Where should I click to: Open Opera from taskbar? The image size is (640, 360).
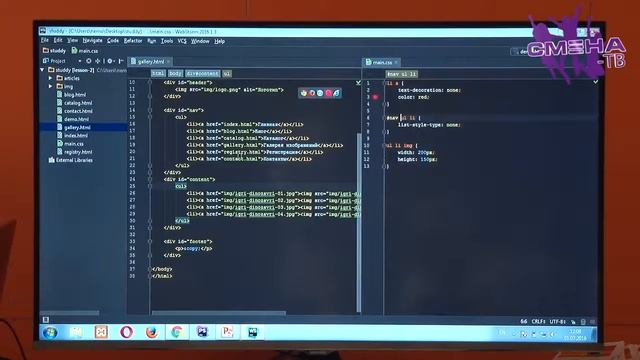pos(127,332)
